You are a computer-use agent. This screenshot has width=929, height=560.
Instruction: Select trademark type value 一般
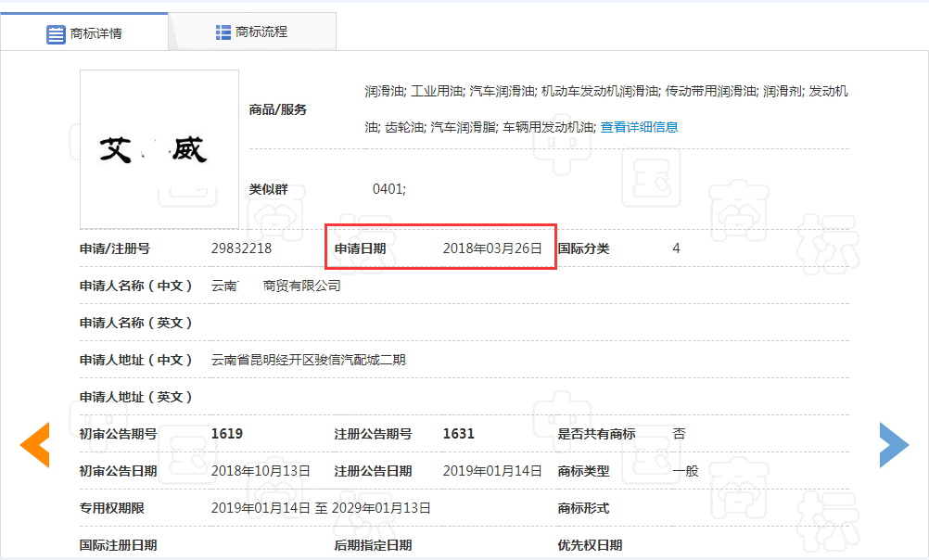pos(685,471)
